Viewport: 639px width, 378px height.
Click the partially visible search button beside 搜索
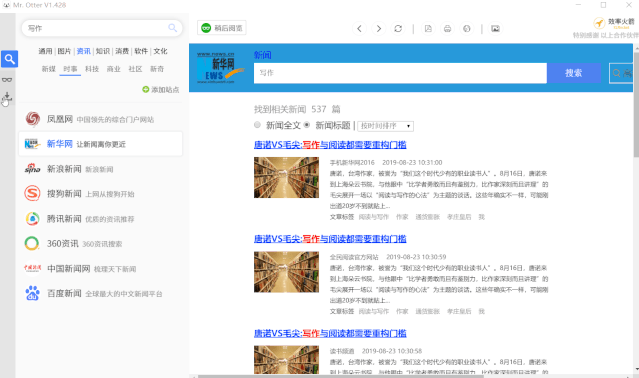(x=621, y=73)
